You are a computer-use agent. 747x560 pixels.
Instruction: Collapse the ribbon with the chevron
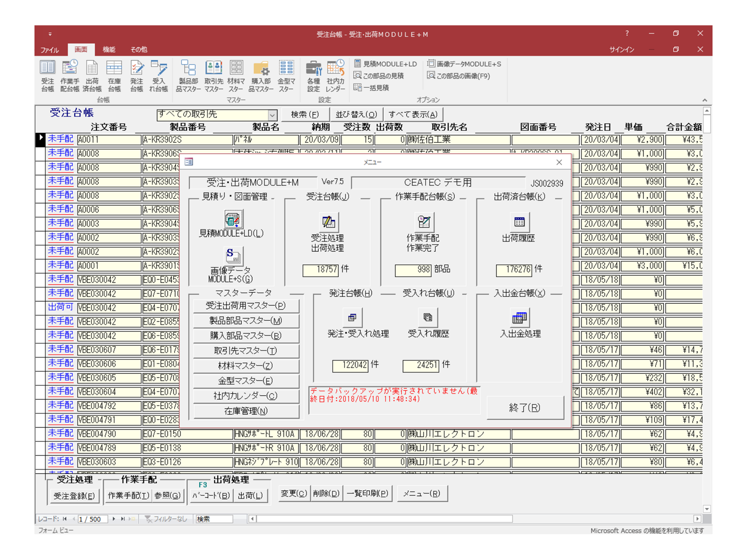[704, 100]
